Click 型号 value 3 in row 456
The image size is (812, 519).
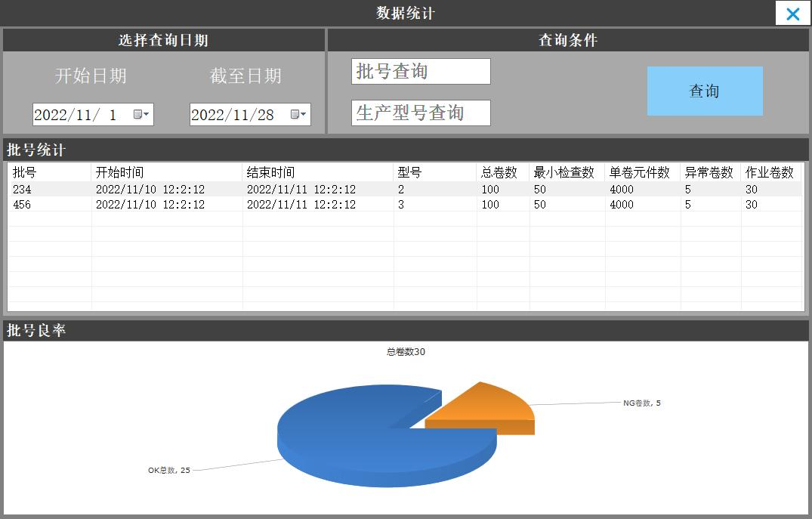coord(401,205)
